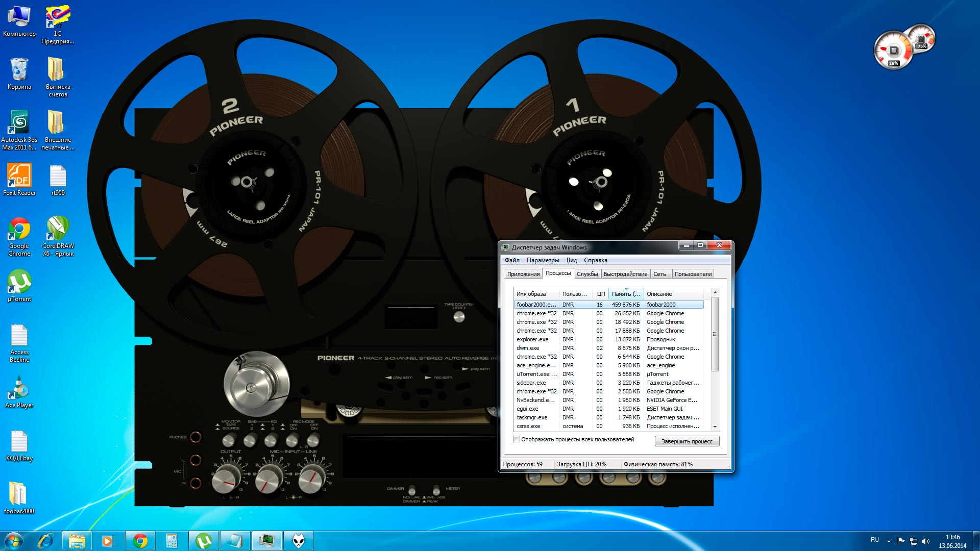Sort by the Память column header

(625, 294)
